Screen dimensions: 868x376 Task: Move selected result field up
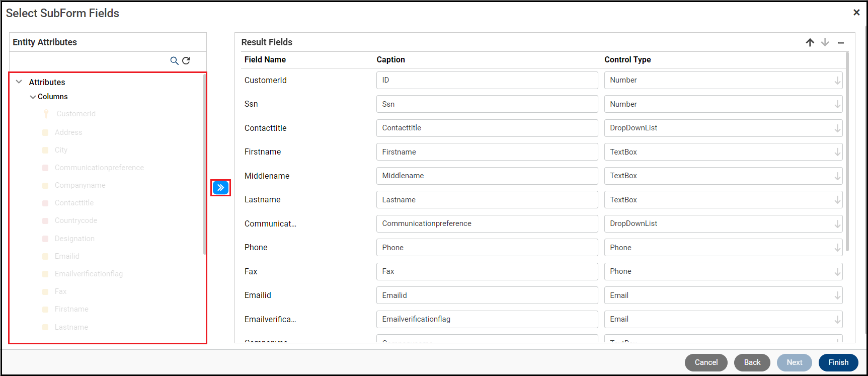[810, 43]
